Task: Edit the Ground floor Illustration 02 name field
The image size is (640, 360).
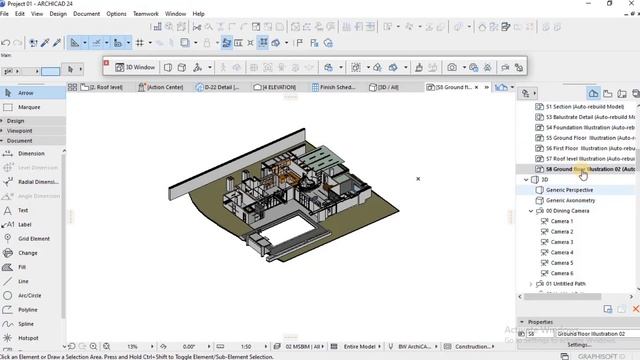Action: [x=598, y=334]
